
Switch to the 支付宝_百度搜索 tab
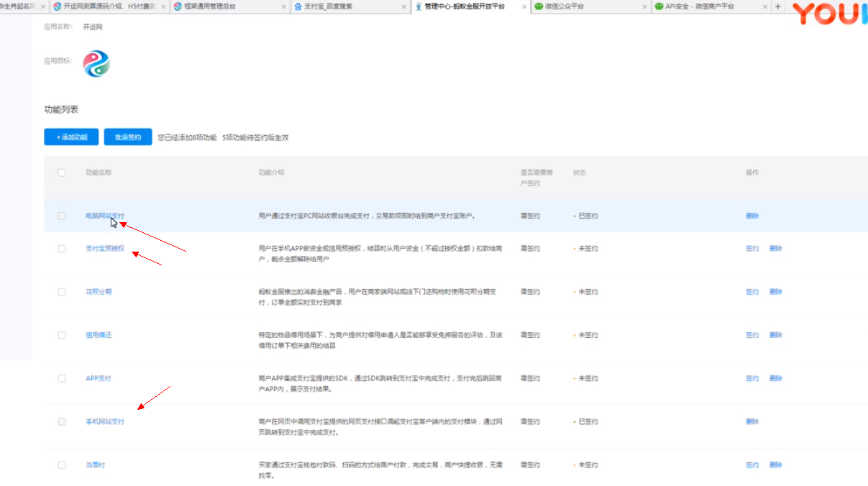click(351, 6)
